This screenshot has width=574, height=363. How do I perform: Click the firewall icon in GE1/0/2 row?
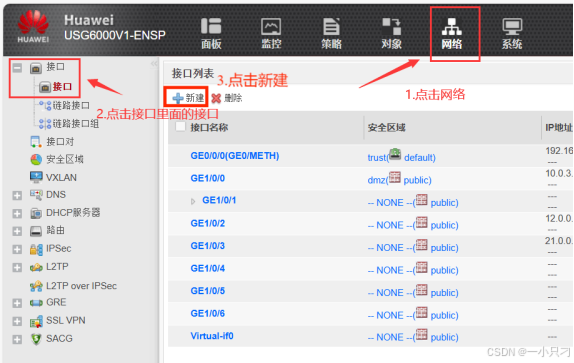(421, 222)
